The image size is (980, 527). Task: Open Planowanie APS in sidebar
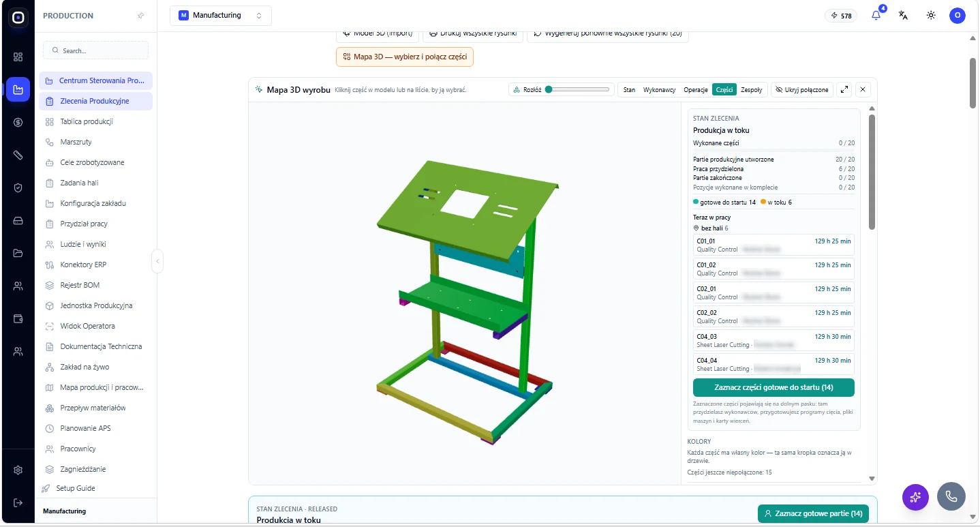point(95,428)
